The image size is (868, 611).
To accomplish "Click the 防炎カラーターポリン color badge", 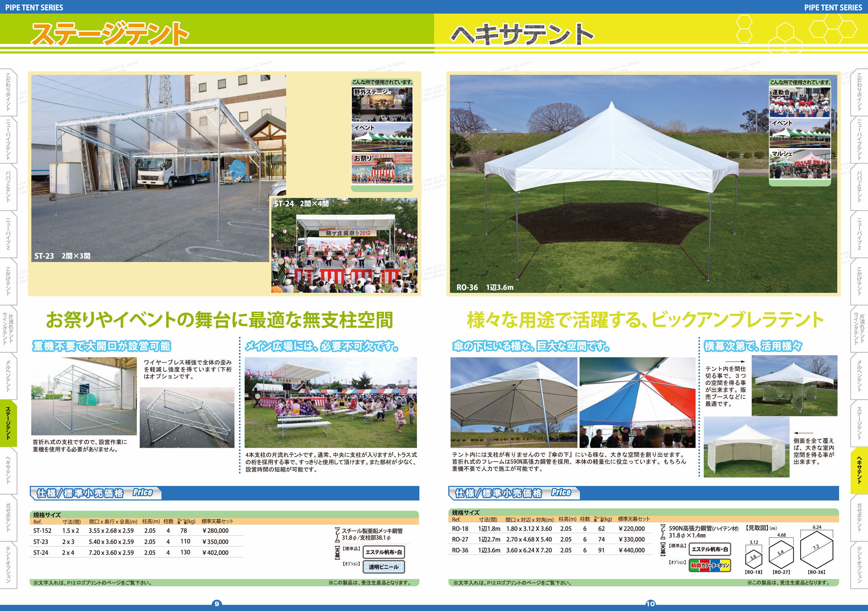I will point(710,566).
